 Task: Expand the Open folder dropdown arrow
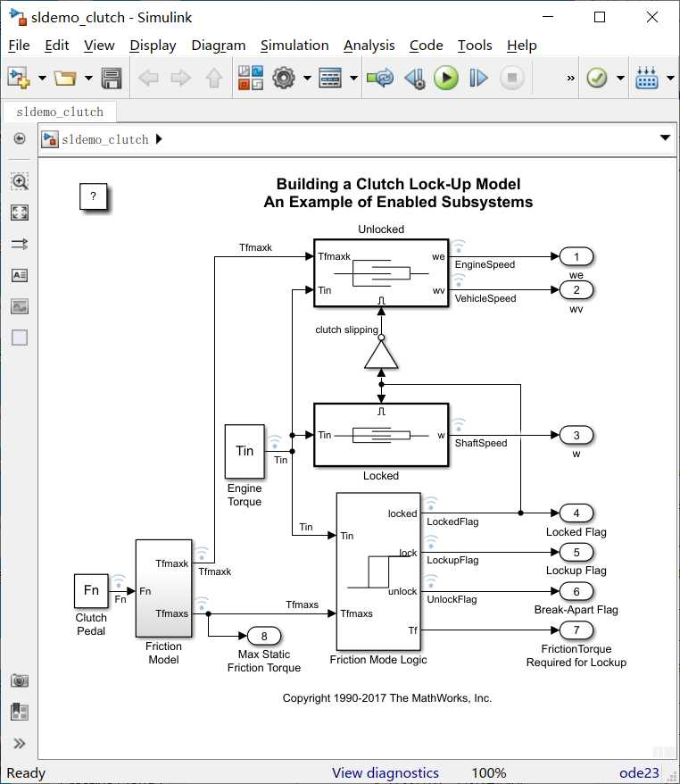click(88, 78)
